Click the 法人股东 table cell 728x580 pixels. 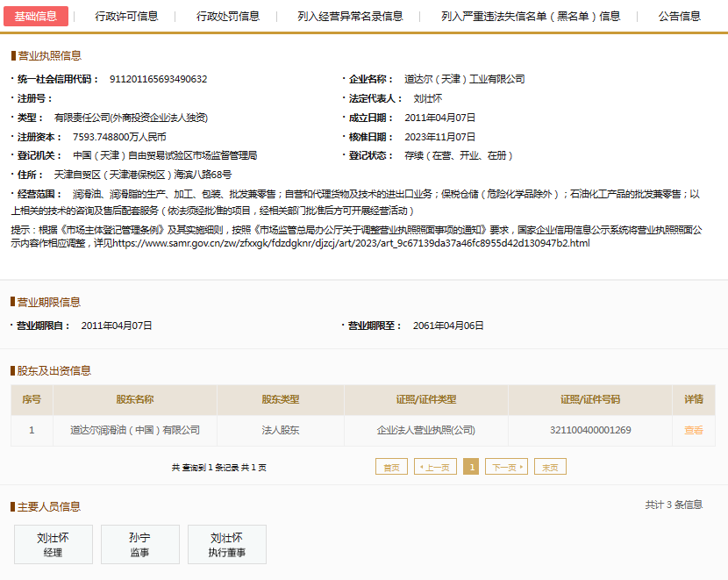[281, 430]
